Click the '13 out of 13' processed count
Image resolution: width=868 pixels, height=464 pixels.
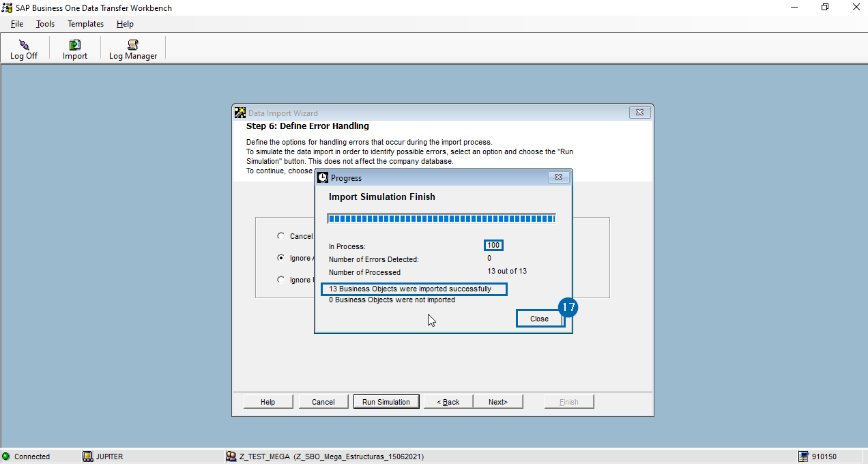click(x=507, y=272)
